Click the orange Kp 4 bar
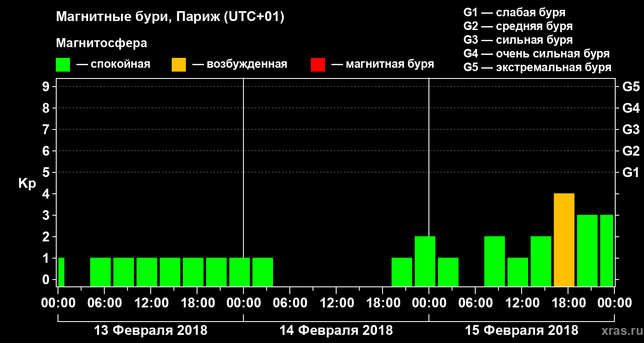This screenshot has height=343, width=644. (x=564, y=240)
